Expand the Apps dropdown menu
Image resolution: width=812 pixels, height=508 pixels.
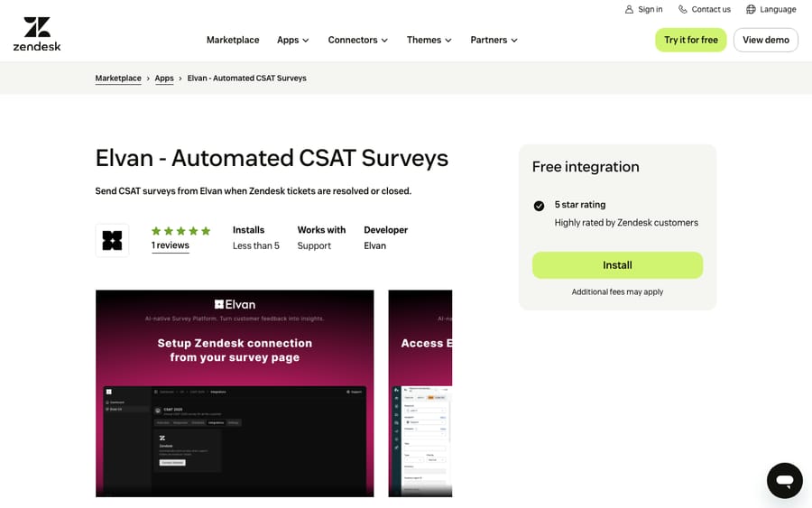coord(293,40)
